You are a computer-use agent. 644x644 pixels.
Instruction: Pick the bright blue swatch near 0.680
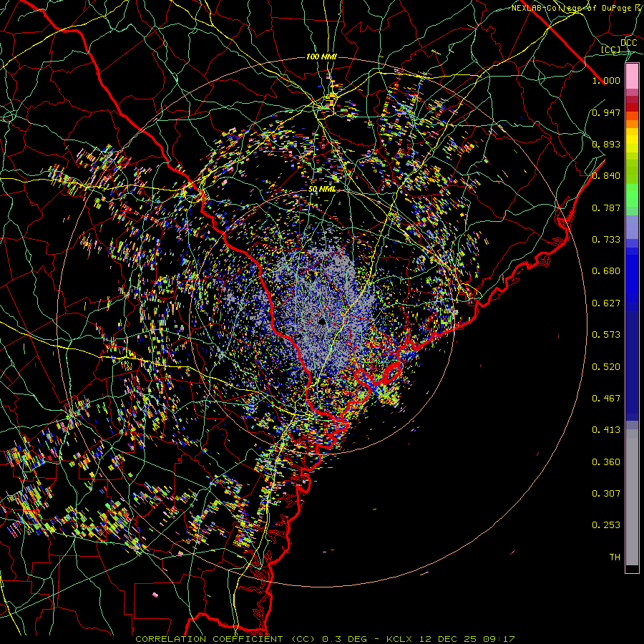pyautogui.click(x=632, y=275)
